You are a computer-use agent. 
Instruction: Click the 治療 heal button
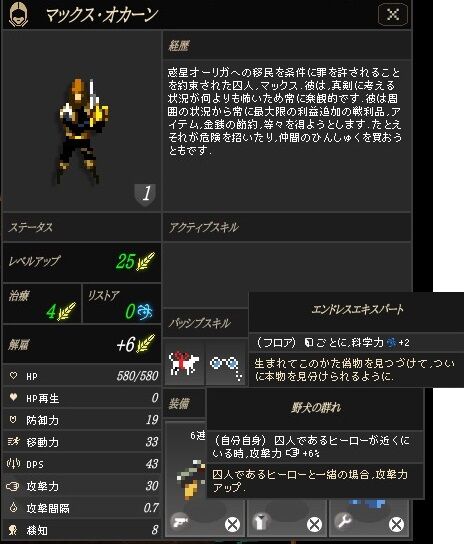tap(42, 303)
